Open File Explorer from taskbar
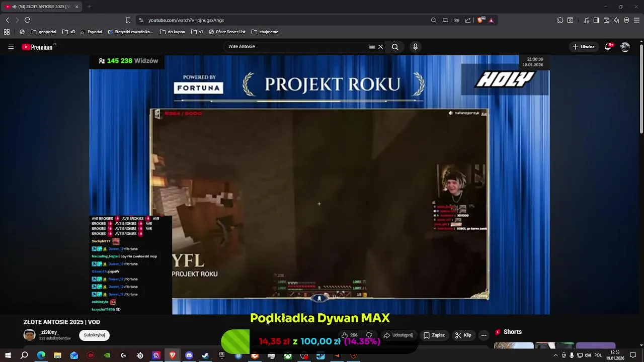644x362 pixels. click(x=57, y=355)
